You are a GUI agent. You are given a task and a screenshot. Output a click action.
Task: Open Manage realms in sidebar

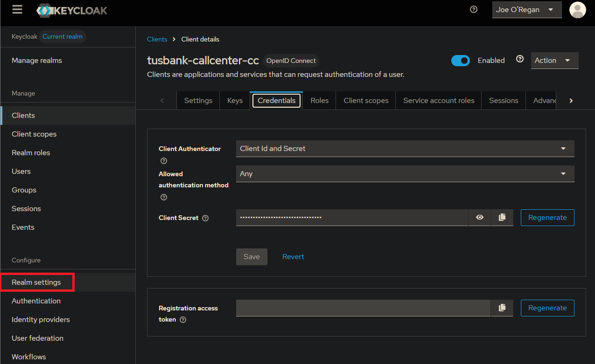point(37,61)
